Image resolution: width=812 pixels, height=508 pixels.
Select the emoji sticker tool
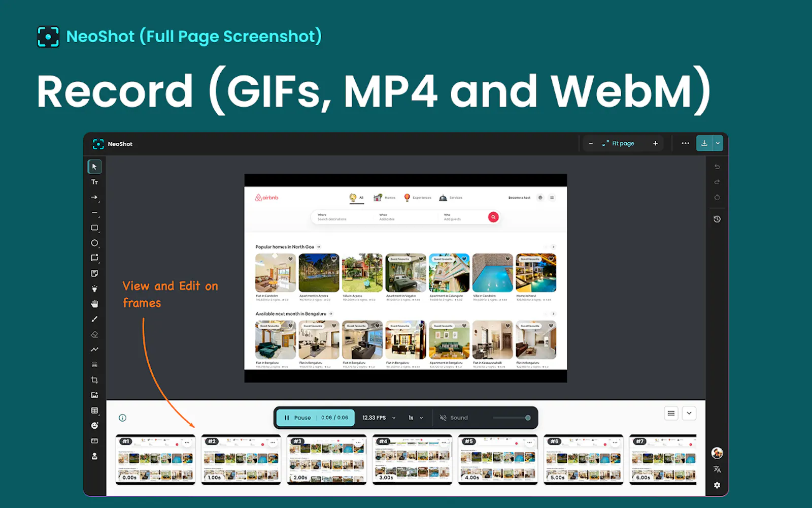(94, 426)
